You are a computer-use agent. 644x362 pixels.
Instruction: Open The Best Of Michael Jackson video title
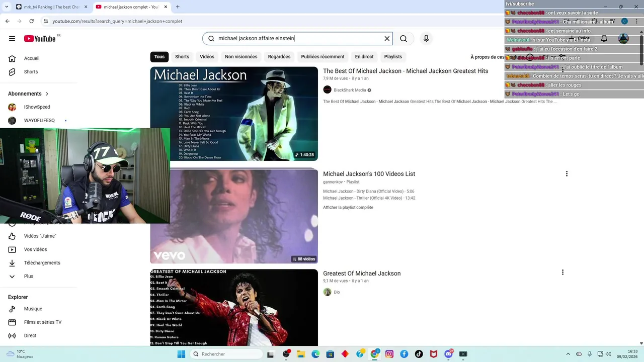pyautogui.click(x=406, y=71)
